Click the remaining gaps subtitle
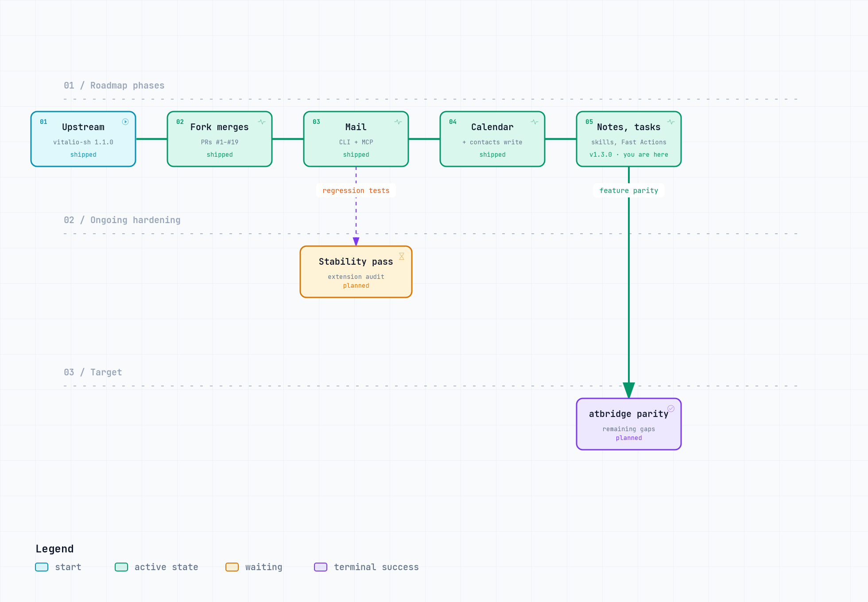Image resolution: width=868 pixels, height=602 pixels. (x=629, y=429)
